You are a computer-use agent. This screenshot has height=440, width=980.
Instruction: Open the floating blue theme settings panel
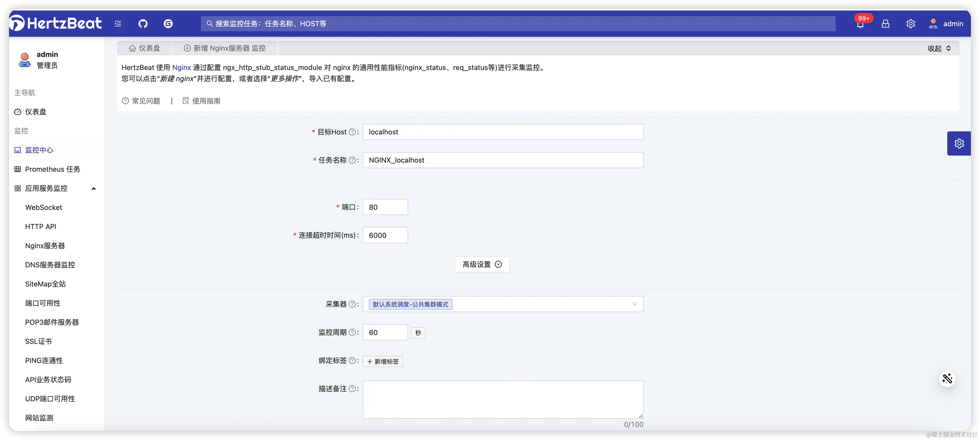(959, 143)
